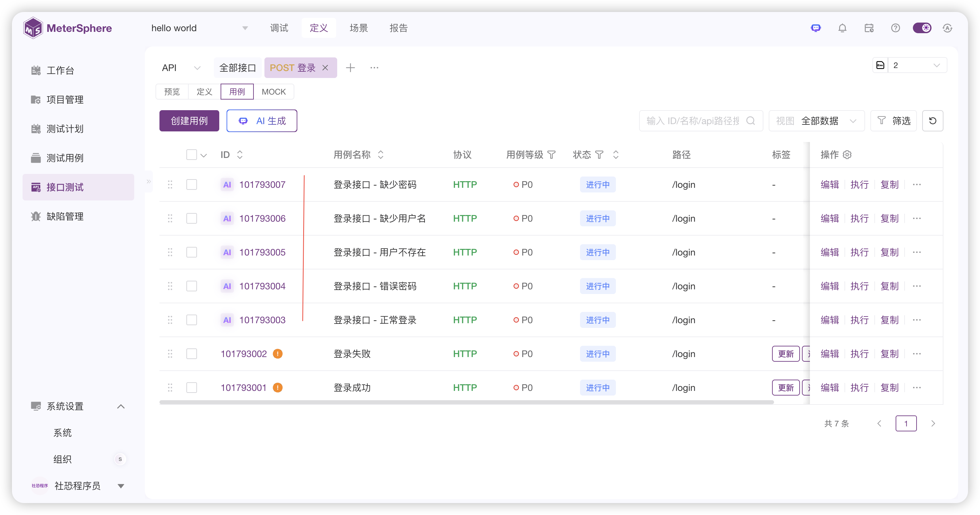Click the case level filter funnel icon

click(x=551, y=155)
